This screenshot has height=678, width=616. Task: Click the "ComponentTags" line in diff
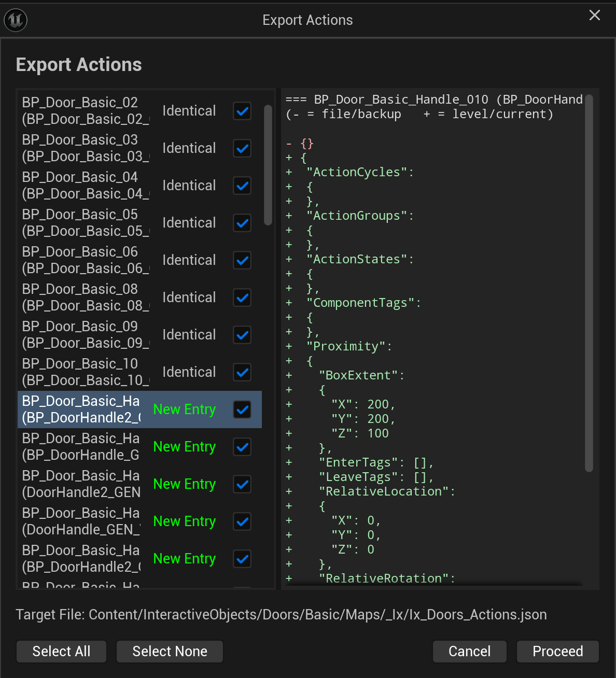(x=354, y=303)
